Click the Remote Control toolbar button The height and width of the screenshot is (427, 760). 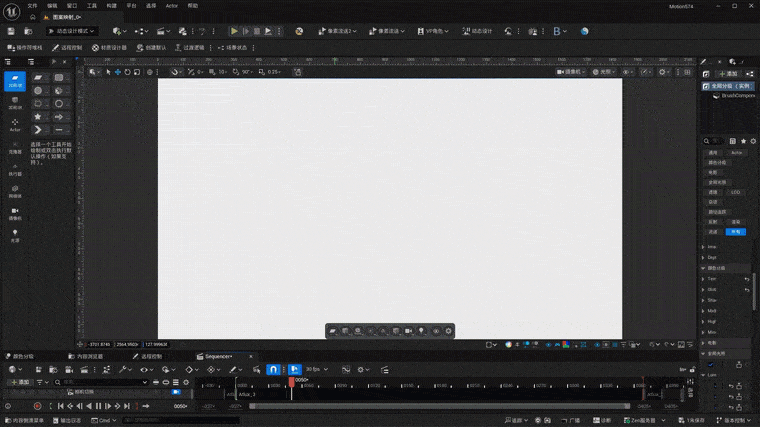click(67, 47)
